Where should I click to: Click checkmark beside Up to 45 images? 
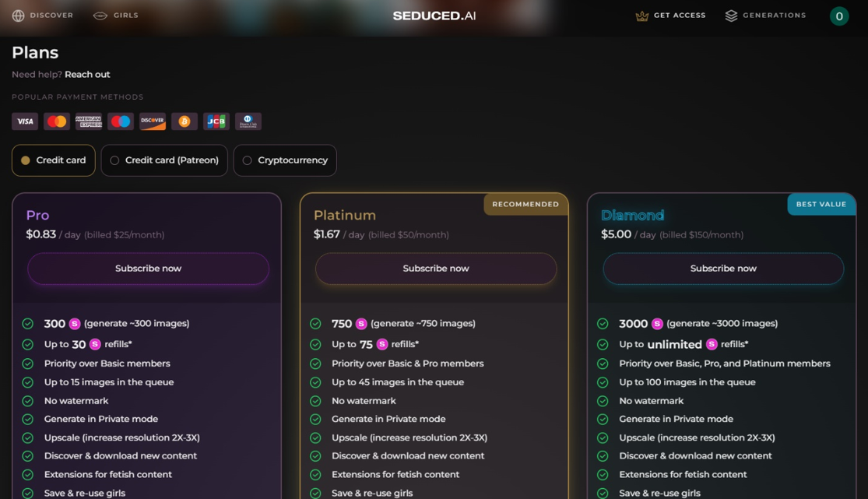pos(315,382)
